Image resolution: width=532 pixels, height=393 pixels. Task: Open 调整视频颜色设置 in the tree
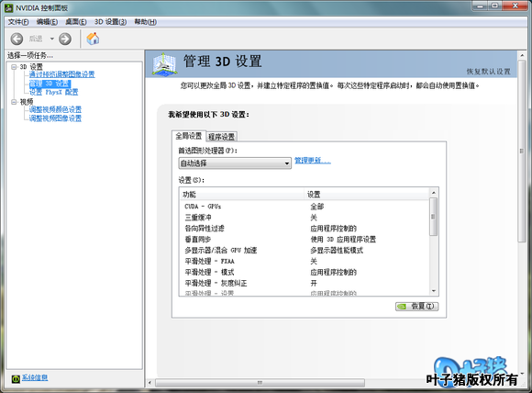pyautogui.click(x=55, y=109)
